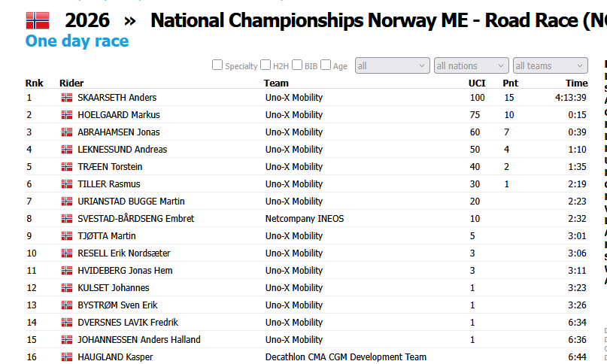Open rider ABRAHAMSEN Jonas profile link
This screenshot has width=607, height=364.
click(x=118, y=132)
